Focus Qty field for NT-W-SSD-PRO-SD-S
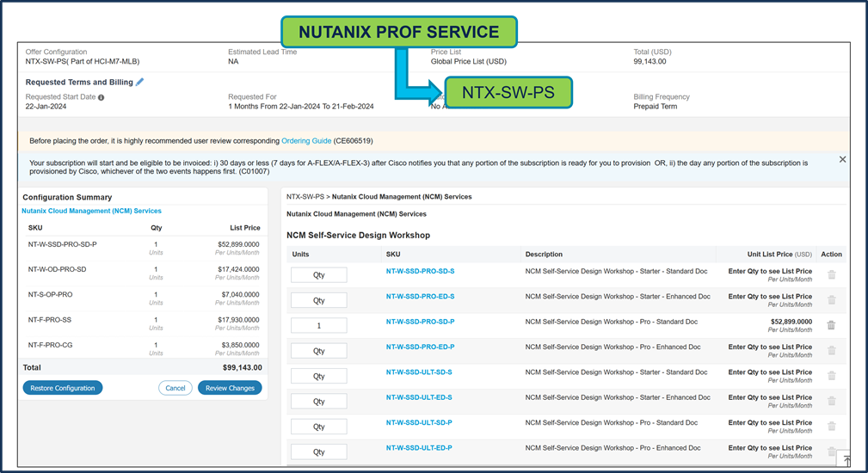 point(319,275)
